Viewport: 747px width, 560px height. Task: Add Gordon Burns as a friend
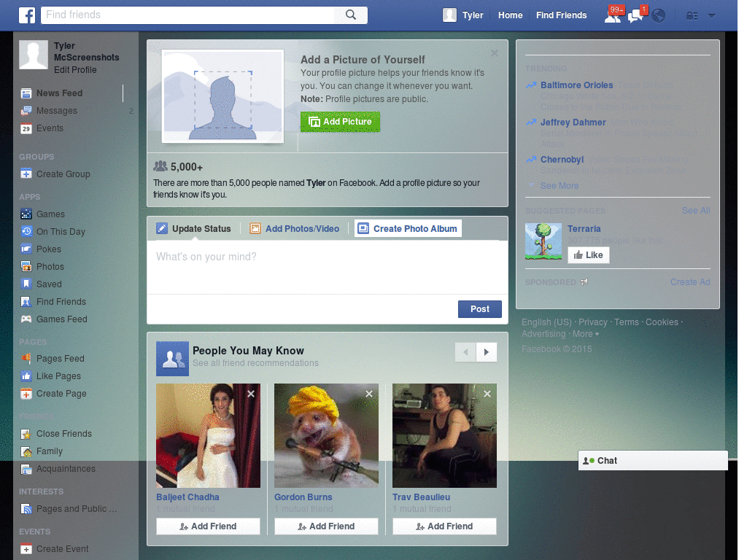[326, 526]
